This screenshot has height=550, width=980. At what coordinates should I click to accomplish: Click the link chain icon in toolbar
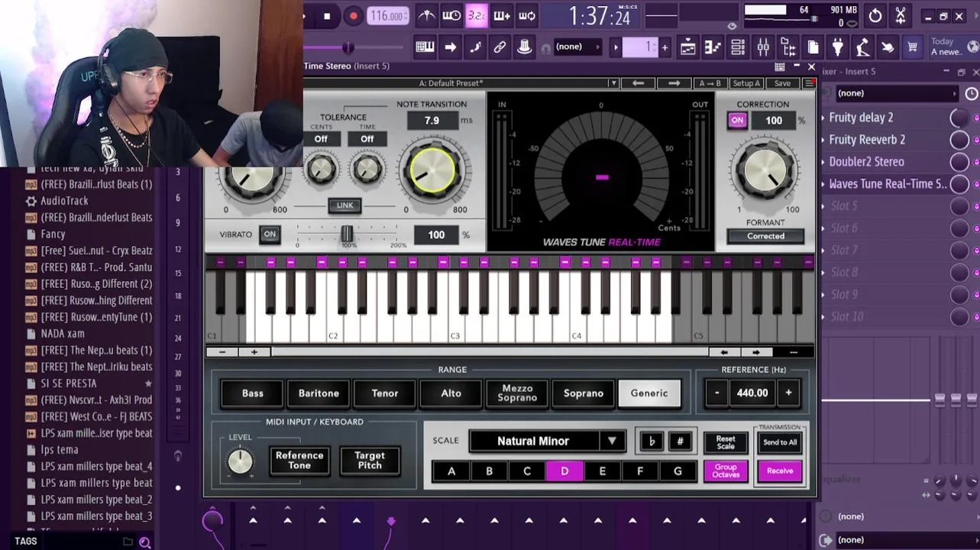(500, 47)
